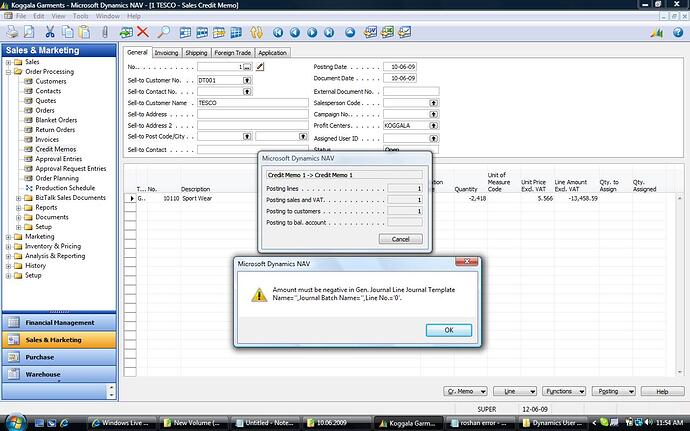Click the Flow Filter toolbar icon

[219, 32]
